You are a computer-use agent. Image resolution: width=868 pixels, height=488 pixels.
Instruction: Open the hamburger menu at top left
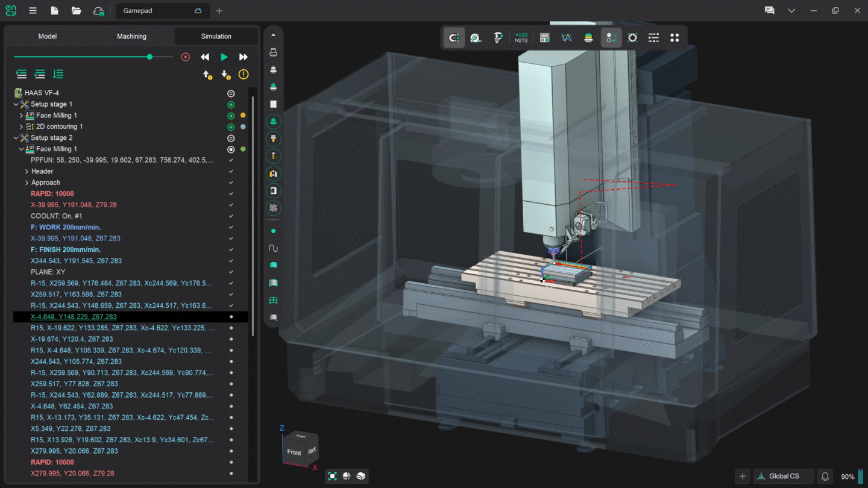pyautogui.click(x=33, y=10)
